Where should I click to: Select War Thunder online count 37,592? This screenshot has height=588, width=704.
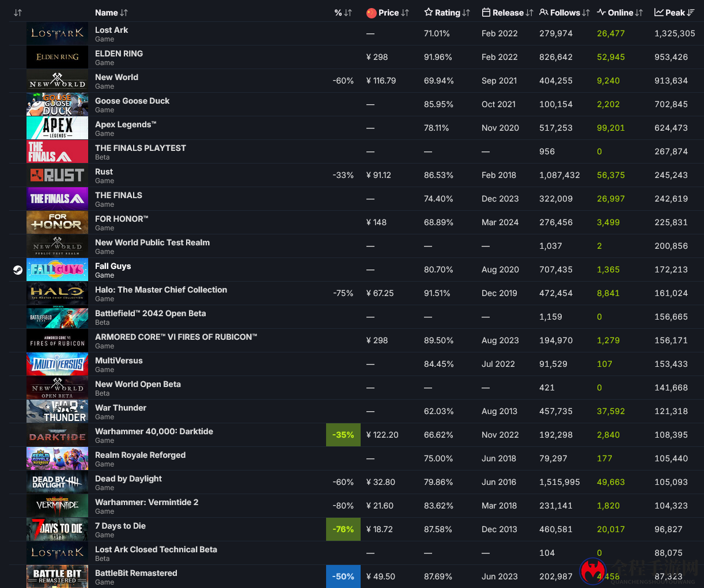point(611,411)
